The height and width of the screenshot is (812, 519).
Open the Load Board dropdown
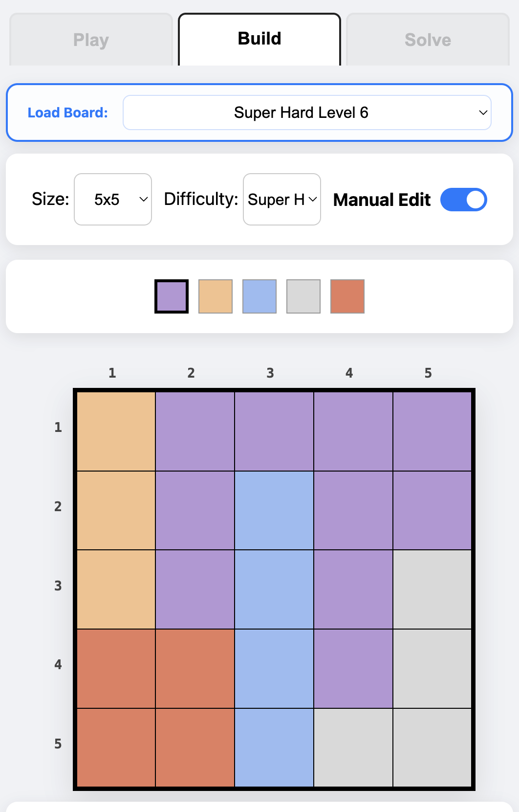pyautogui.click(x=307, y=113)
